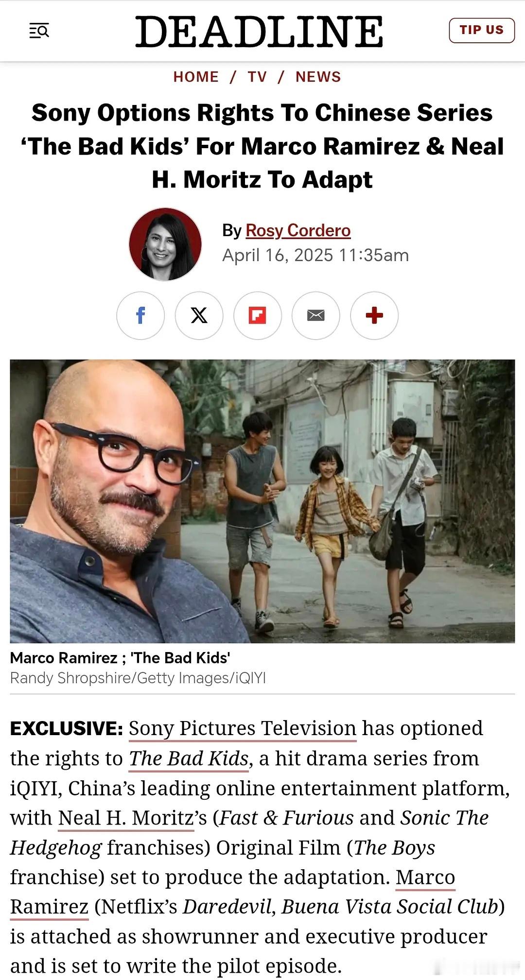Click Rosy Cordero's author avatar
Image resolution: width=525 pixels, height=980 pixels.
pyautogui.click(x=165, y=244)
